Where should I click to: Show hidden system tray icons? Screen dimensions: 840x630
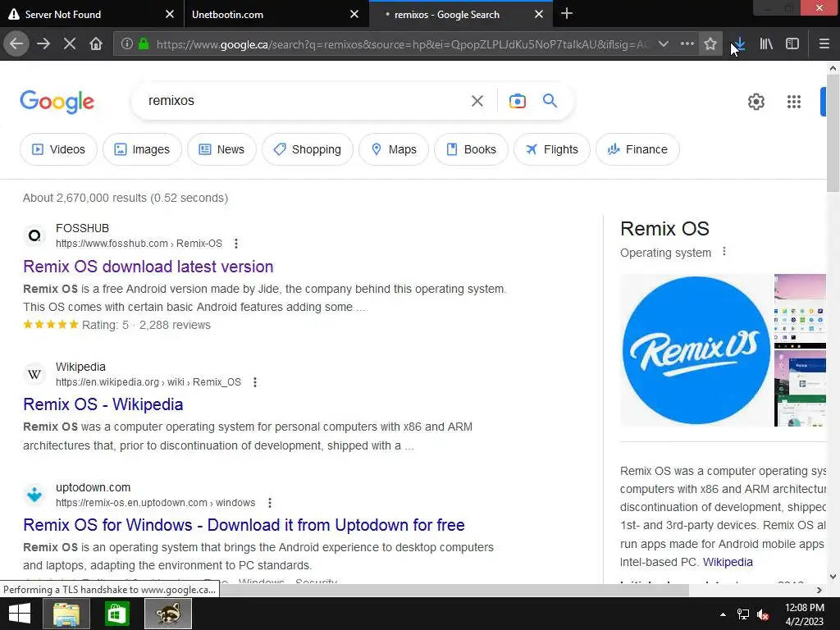point(724,614)
